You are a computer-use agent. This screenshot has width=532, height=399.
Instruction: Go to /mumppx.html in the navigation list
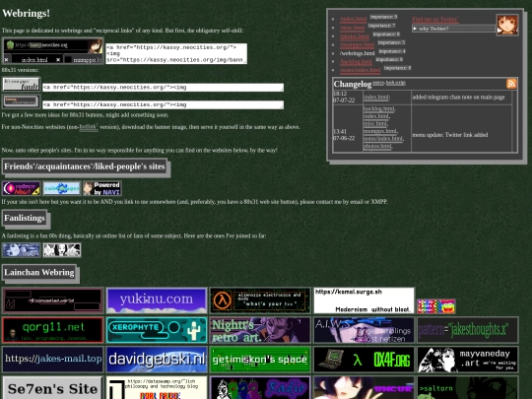click(x=357, y=44)
